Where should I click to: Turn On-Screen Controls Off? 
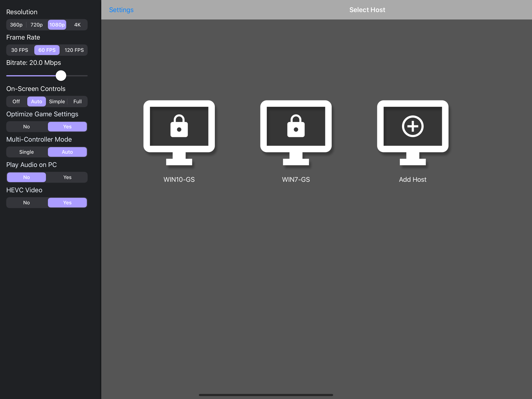[16, 102]
